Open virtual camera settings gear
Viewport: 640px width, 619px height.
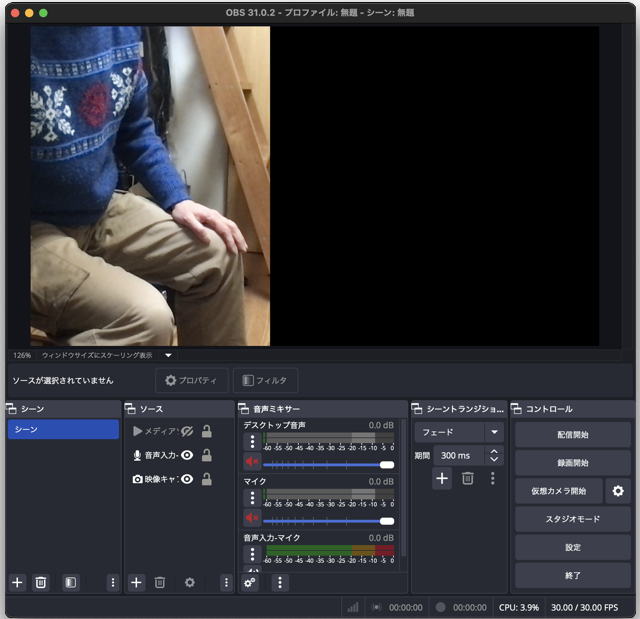point(618,491)
